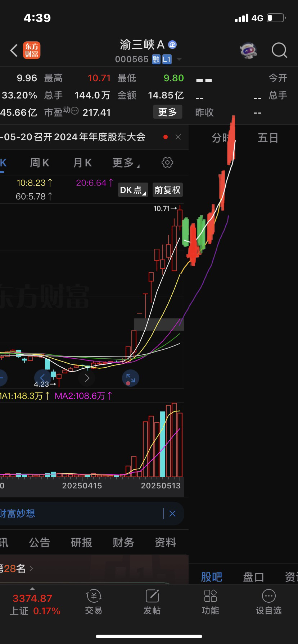298x644 pixels.
Task: Expand stock code 000565 dropdown arrow
Action: (179, 59)
